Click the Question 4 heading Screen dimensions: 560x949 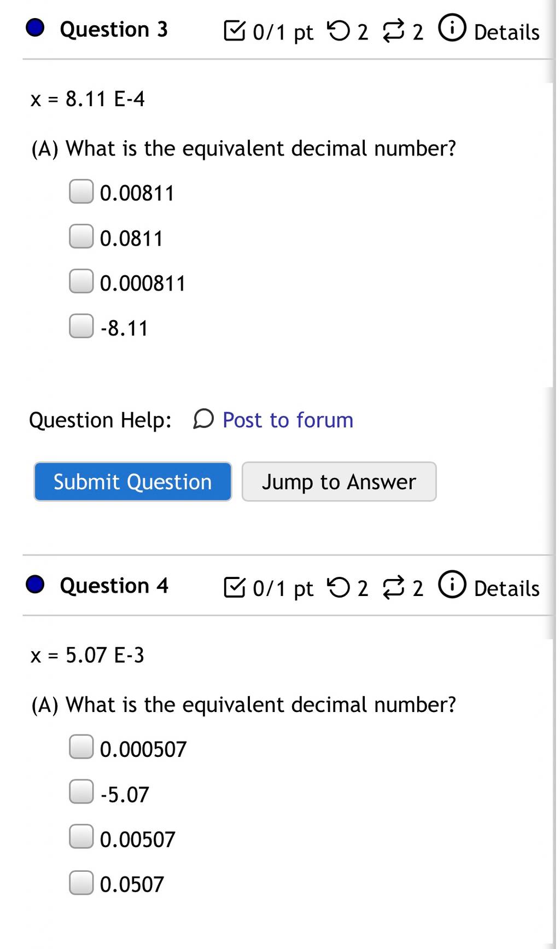[x=114, y=586]
